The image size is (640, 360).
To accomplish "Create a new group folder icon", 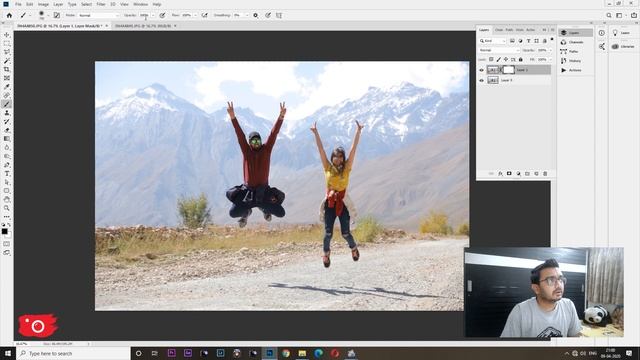I will pos(527,173).
